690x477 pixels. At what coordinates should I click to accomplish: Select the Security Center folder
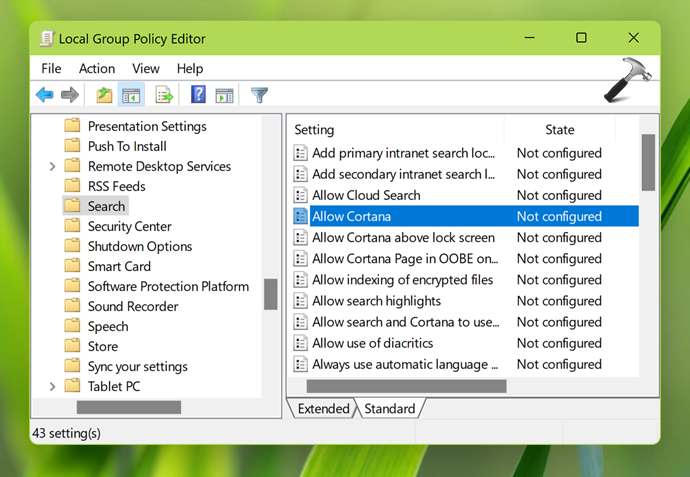[x=129, y=227]
